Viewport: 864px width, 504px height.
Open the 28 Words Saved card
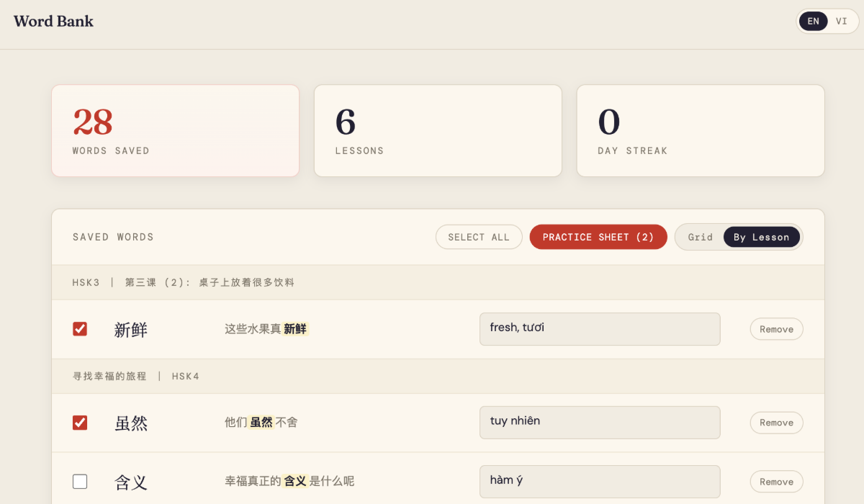click(175, 131)
